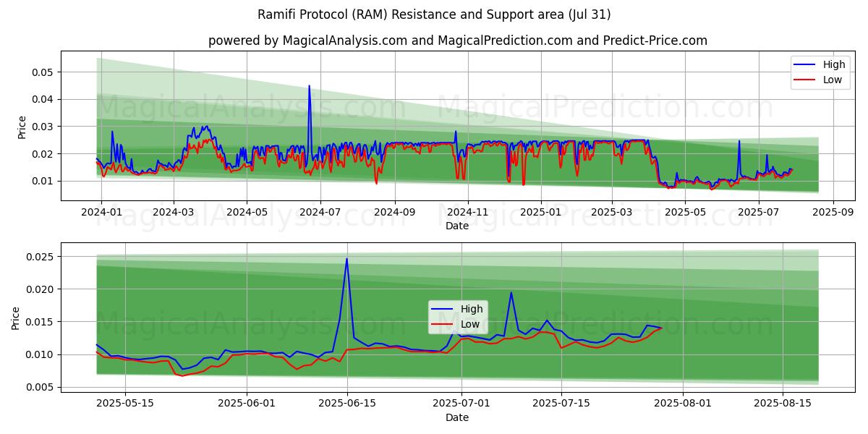Click the 0.05 tick on the top chart

pyautogui.click(x=43, y=72)
